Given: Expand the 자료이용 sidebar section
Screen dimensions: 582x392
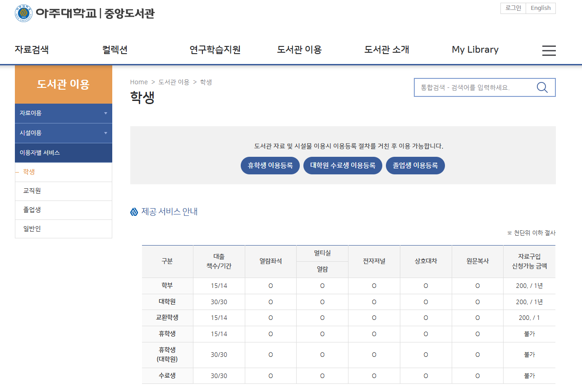Looking at the screenshot, I should 63,114.
